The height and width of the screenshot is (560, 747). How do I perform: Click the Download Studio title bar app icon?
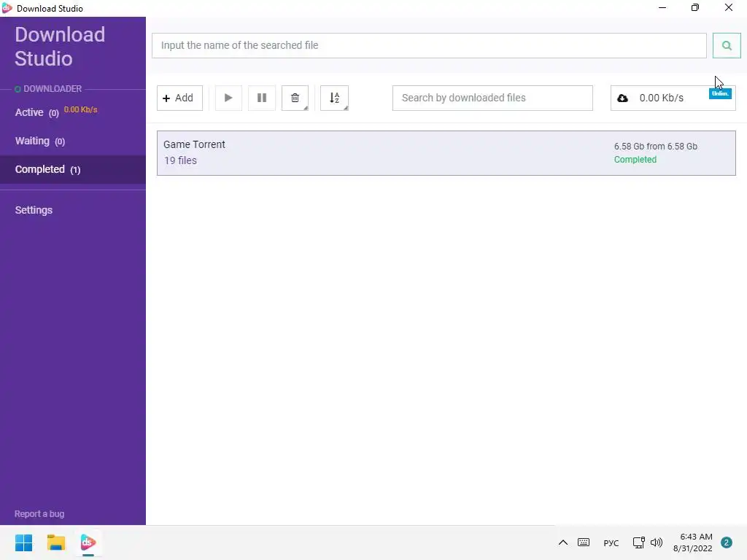(x=7, y=8)
